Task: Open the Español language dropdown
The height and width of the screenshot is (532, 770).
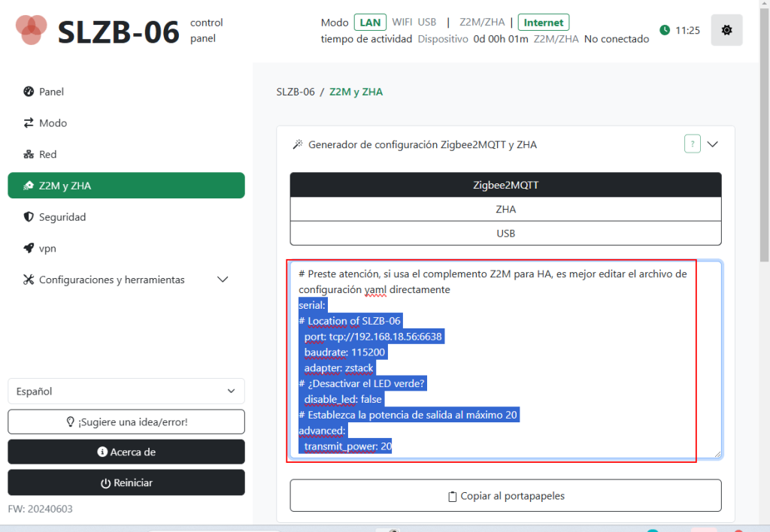Action: pos(126,391)
